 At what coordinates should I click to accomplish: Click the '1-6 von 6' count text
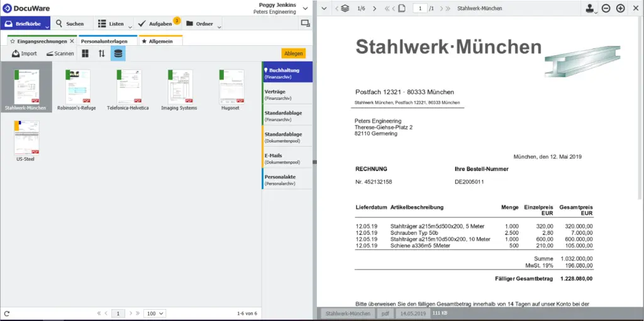click(247, 313)
